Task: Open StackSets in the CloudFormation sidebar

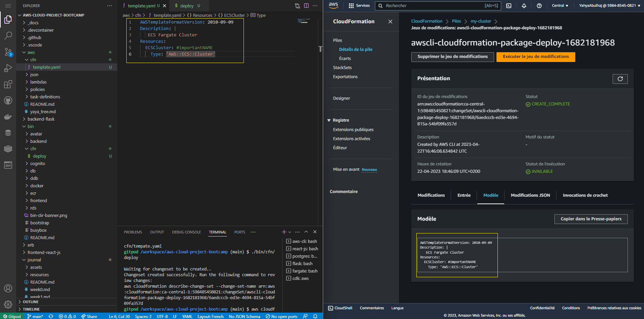Action: tap(342, 68)
